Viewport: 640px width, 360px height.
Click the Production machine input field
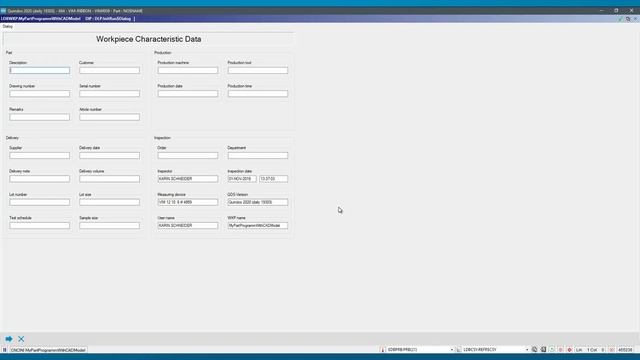(188, 71)
